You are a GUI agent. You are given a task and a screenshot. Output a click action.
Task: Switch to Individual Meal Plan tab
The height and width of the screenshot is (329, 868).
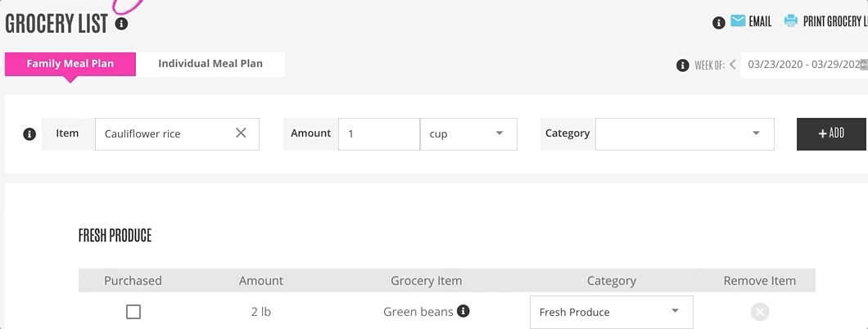[210, 64]
